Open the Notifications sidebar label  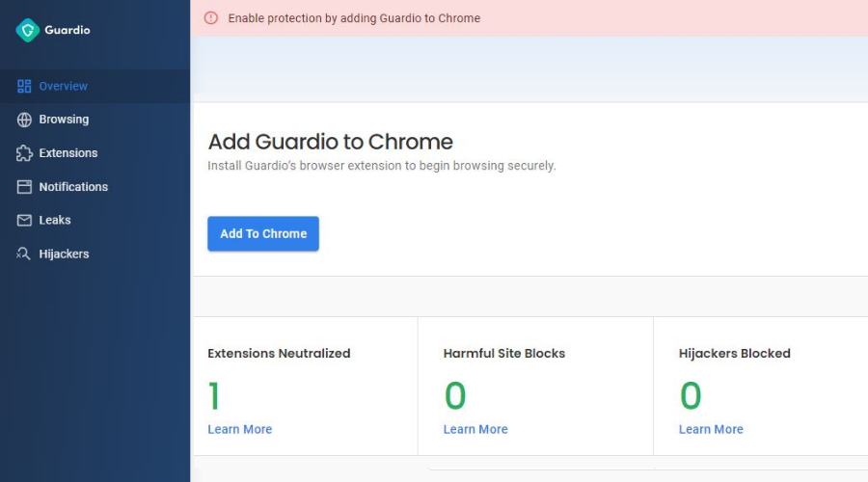point(73,187)
